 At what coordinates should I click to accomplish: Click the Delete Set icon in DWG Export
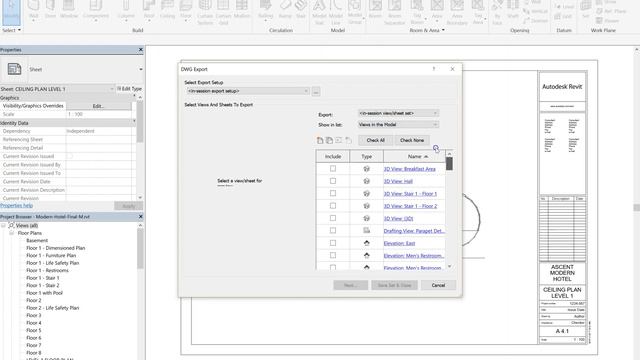[348, 140]
